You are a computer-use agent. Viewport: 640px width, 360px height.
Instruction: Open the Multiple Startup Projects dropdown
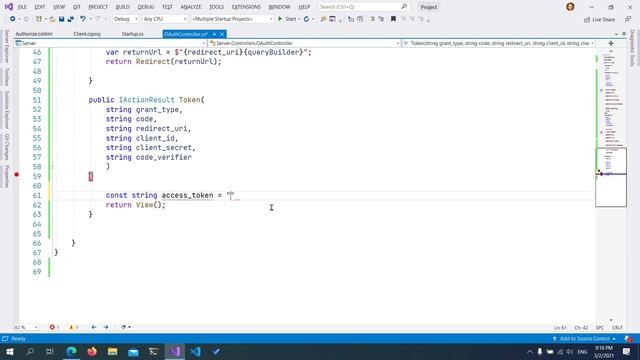[232, 19]
